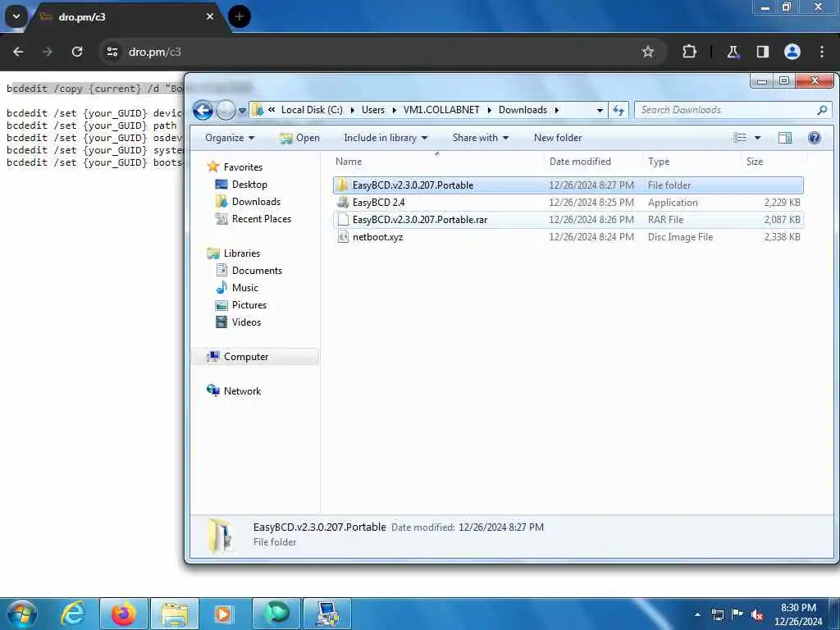Open the Organize menu
840x630 pixels.
[230, 138]
